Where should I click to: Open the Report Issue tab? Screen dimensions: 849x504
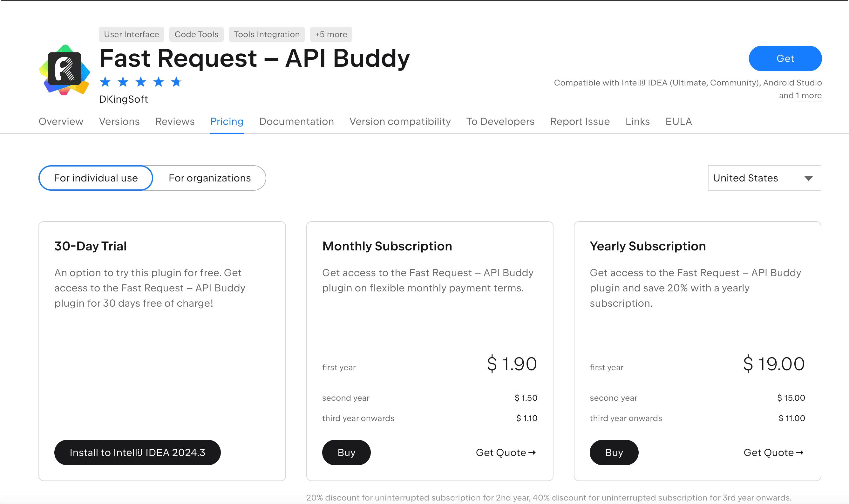point(580,121)
